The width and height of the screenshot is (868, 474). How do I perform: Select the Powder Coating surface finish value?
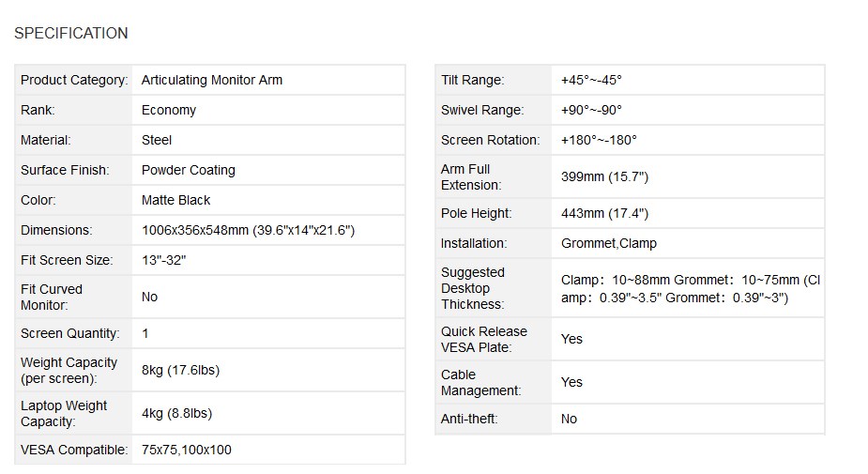[189, 170]
